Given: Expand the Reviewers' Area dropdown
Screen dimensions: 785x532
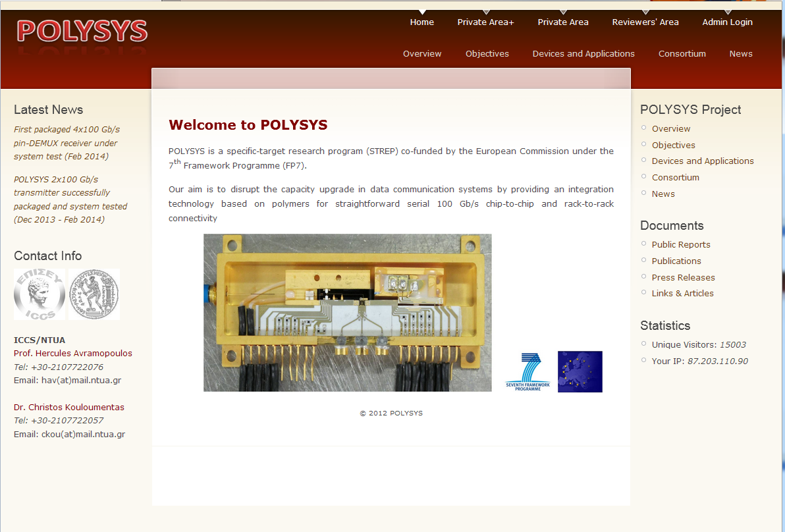Looking at the screenshot, I should click(645, 22).
